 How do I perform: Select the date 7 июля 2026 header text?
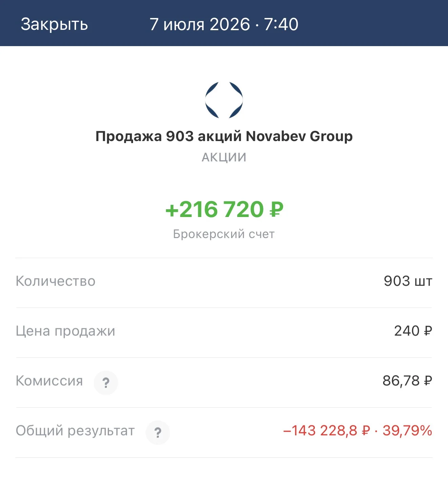point(200,24)
